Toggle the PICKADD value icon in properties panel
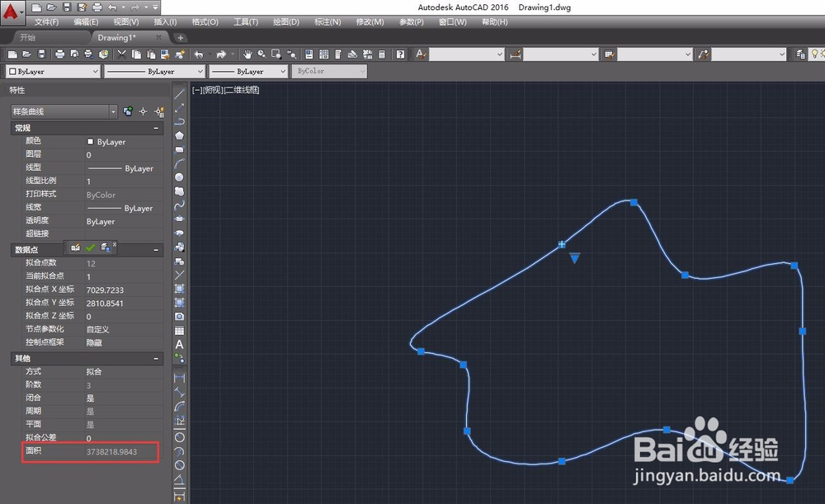This screenshot has width=825, height=504. click(128, 111)
